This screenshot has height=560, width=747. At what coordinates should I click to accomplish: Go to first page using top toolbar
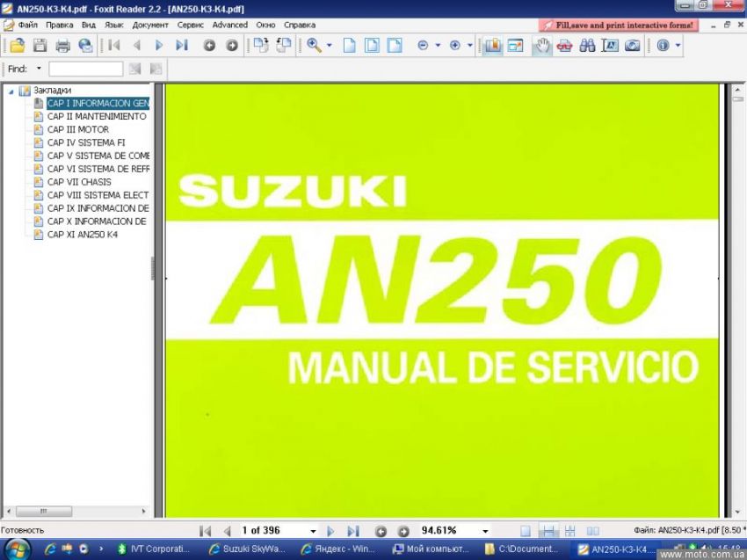pos(114,46)
